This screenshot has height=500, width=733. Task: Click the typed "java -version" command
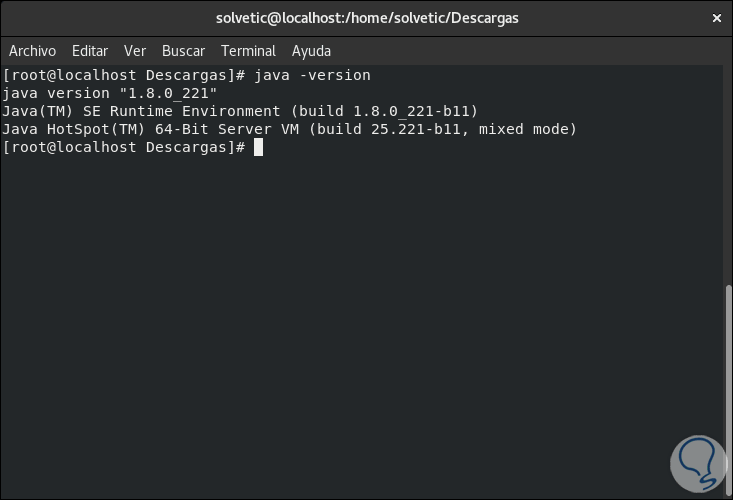pos(312,76)
